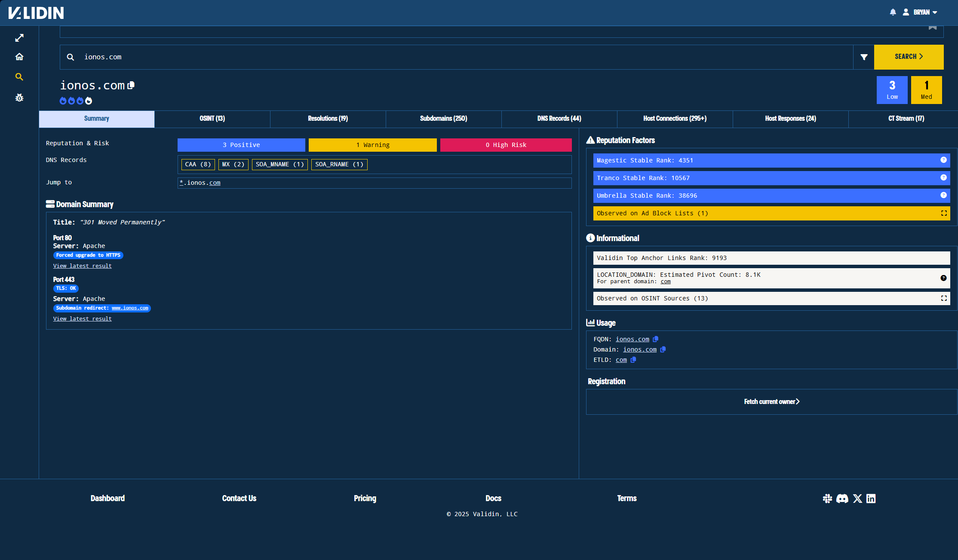Screen dimensions: 958x560
Task: Click the SOA_MNAME (1) tag
Action: point(280,165)
